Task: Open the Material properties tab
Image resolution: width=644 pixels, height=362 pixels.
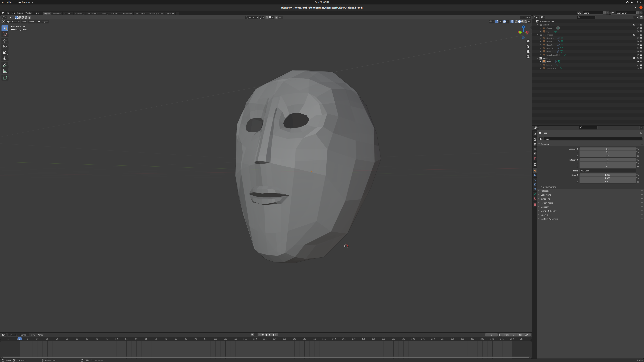Action: point(535,199)
